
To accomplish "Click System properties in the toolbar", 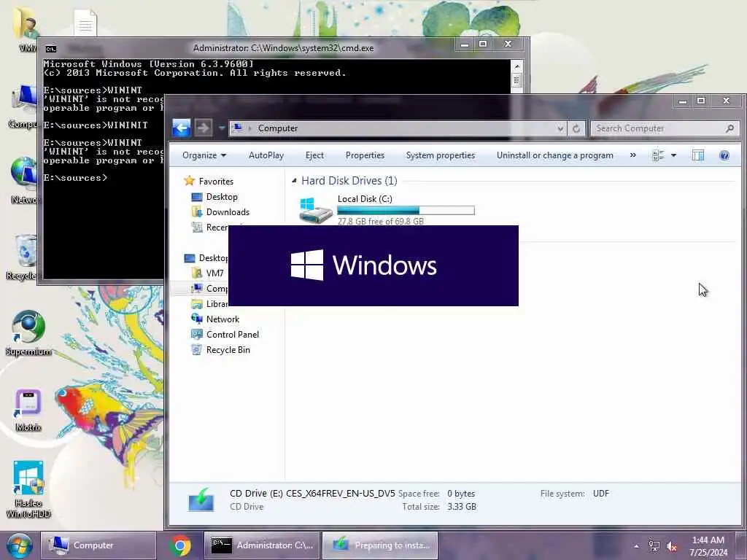I will [x=440, y=155].
